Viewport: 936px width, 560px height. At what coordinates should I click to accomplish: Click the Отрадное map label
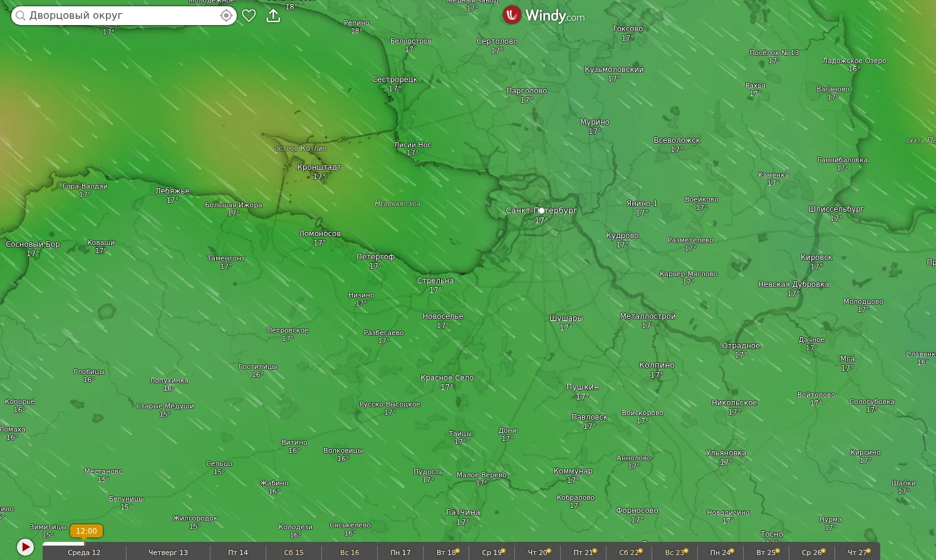coord(741,346)
